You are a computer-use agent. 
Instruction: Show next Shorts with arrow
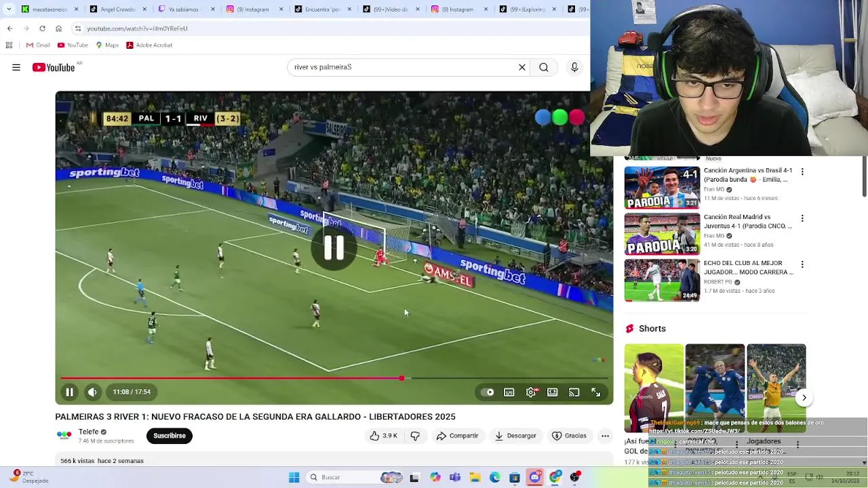(x=804, y=398)
